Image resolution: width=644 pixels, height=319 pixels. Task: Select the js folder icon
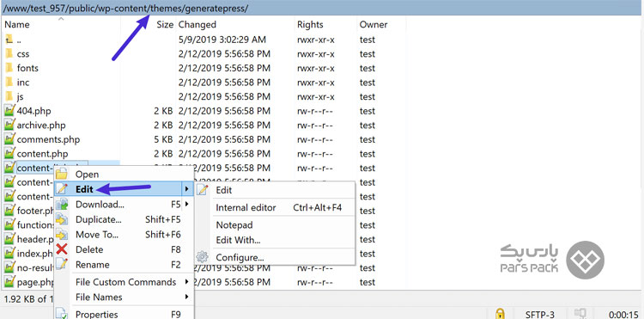pyautogui.click(x=9, y=96)
